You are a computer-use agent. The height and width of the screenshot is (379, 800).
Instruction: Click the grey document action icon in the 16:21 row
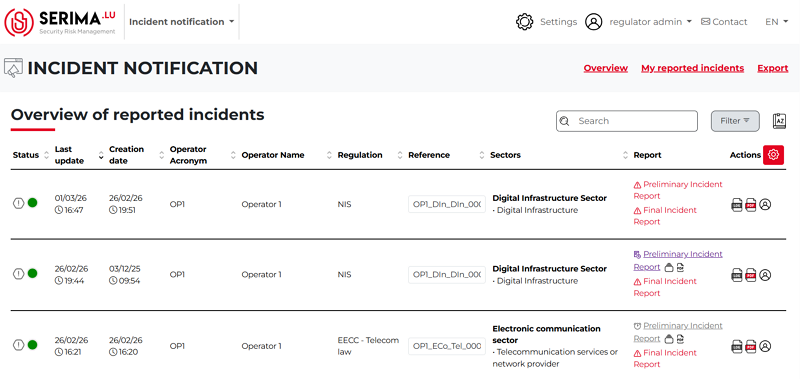[x=737, y=346]
